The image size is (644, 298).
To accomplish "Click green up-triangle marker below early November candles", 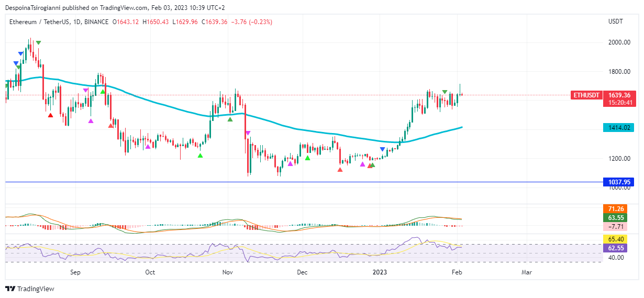I will tap(230, 119).
